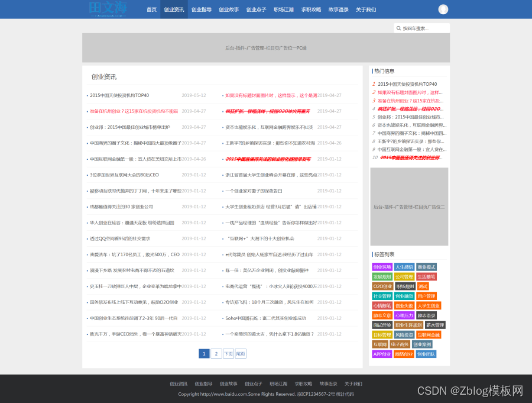Click the round avatar icon top right
The image size is (532, 403).
(x=443, y=9)
